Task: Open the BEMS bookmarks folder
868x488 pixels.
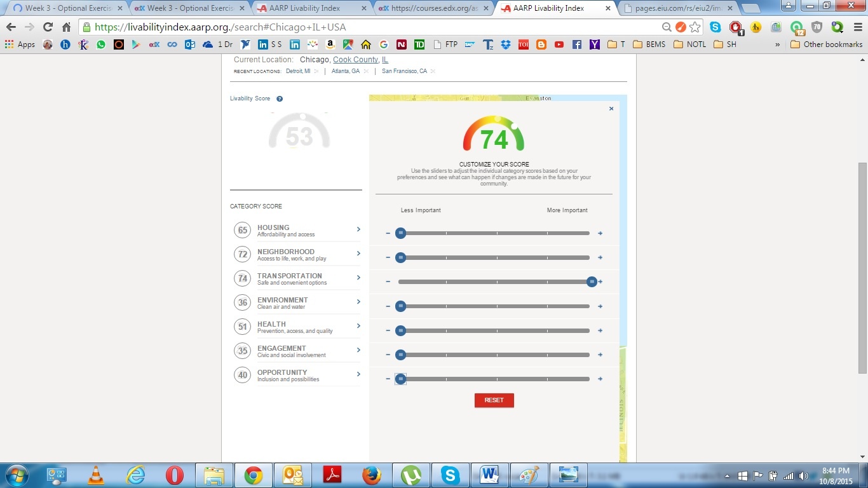Action: pyautogui.click(x=648, y=44)
